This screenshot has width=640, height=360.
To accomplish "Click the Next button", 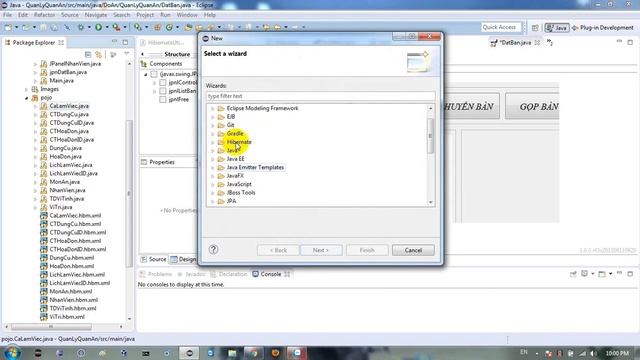I will click(321, 250).
